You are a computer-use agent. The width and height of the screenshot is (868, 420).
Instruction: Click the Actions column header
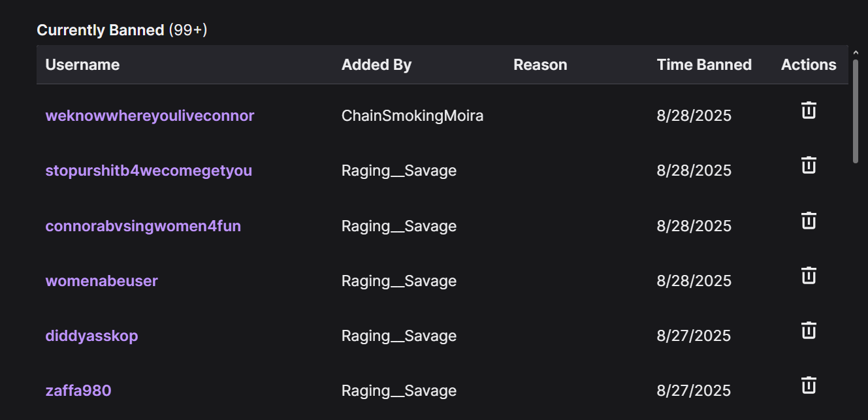809,65
